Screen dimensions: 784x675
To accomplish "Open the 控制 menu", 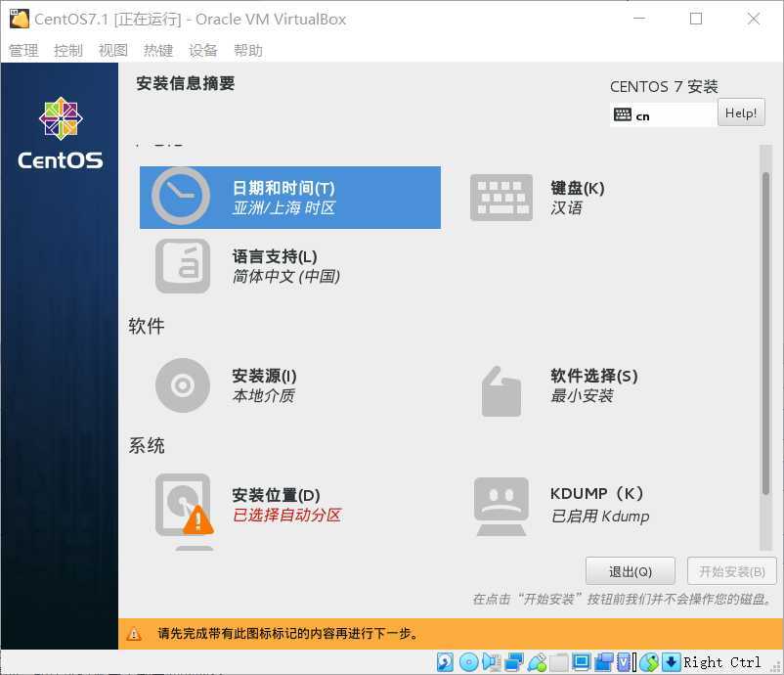I will coord(68,50).
